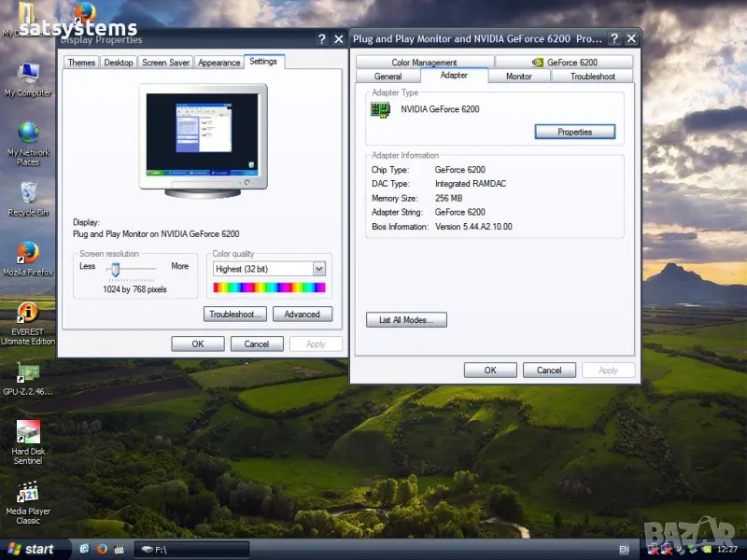Open the EVEREST Ultimate Edition desktop icon
This screenshot has height=560, width=747.
coord(28,313)
